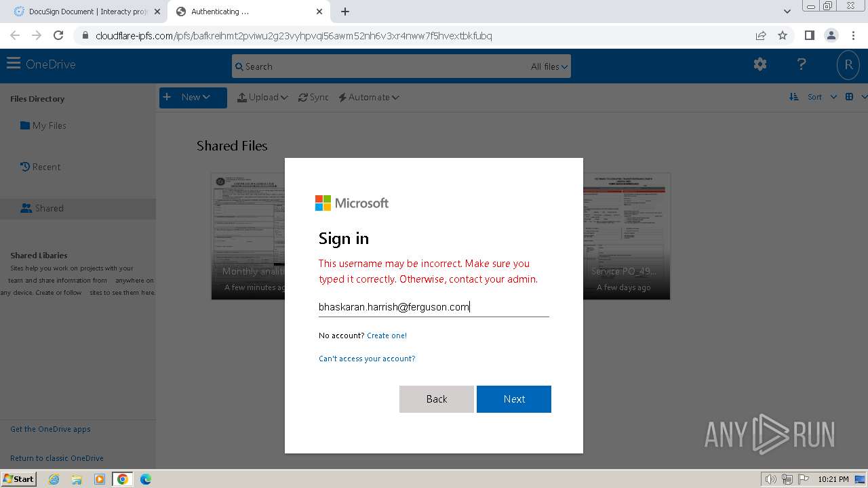Open the tab search chevron
This screenshot has width=868, height=488.
tap(787, 12)
